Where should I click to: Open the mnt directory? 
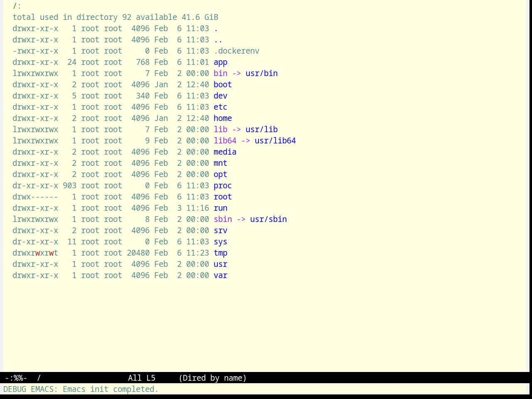pyautogui.click(x=220, y=163)
